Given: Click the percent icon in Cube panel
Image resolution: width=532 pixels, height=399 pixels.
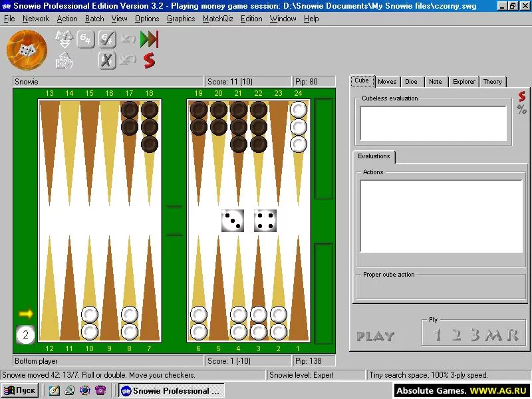Looking at the screenshot, I should 522,109.
